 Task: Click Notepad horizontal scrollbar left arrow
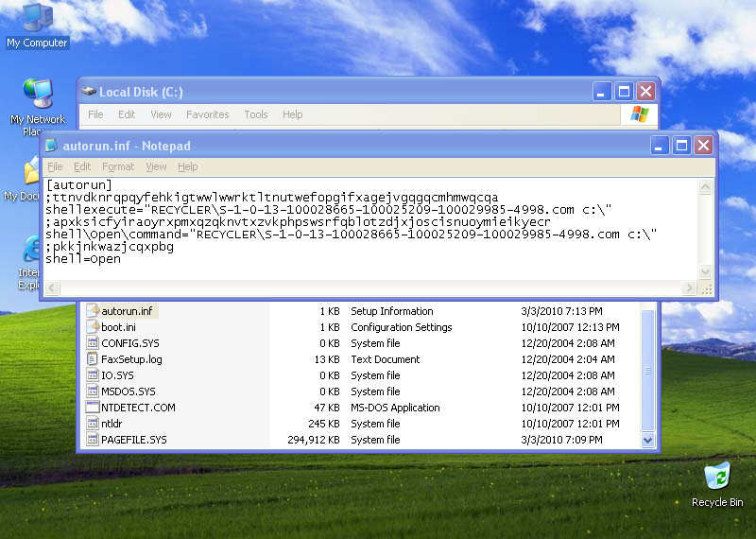(52, 288)
